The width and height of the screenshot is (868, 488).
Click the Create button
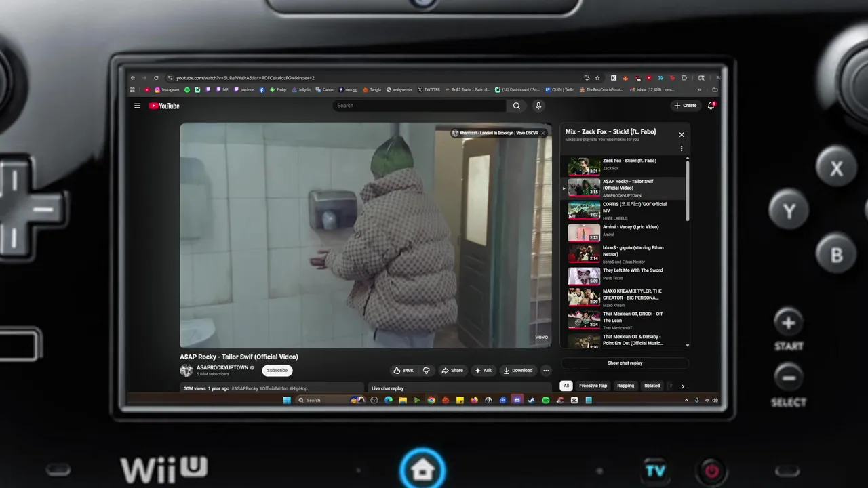[686, 106]
